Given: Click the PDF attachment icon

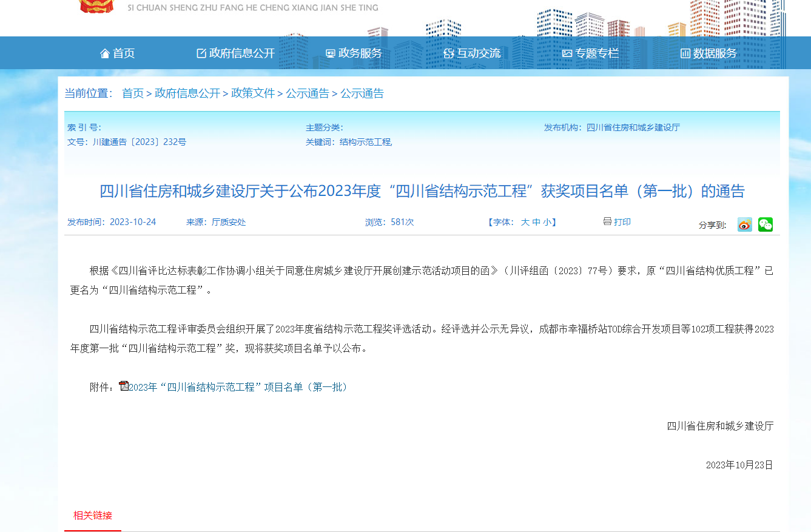Looking at the screenshot, I should point(124,386).
